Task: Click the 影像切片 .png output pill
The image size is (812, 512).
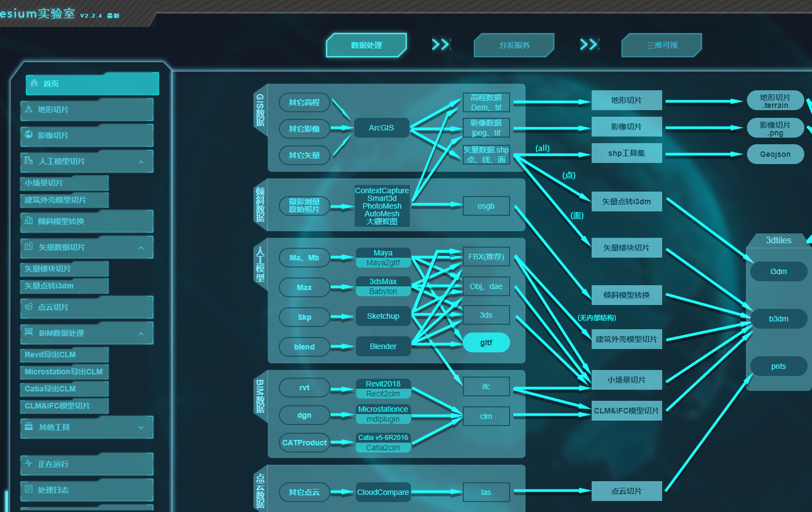Action: coord(775,129)
